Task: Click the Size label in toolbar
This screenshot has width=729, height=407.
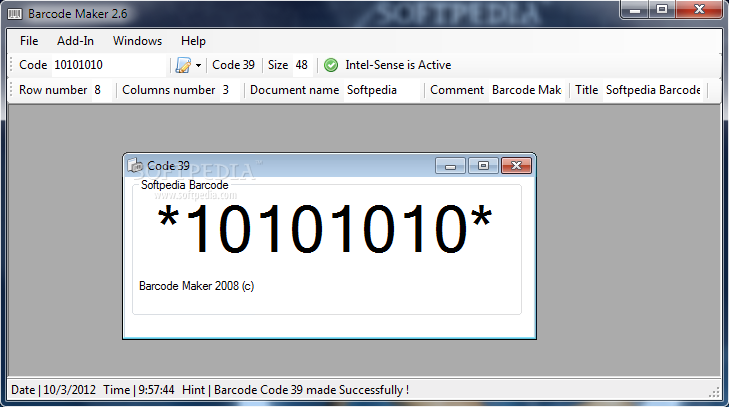Action: (x=278, y=65)
